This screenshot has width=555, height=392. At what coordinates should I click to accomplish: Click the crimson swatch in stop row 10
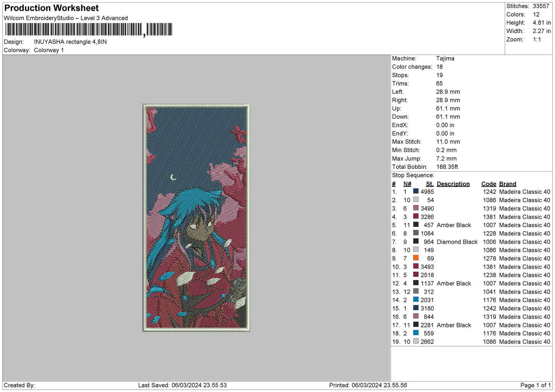click(x=416, y=266)
